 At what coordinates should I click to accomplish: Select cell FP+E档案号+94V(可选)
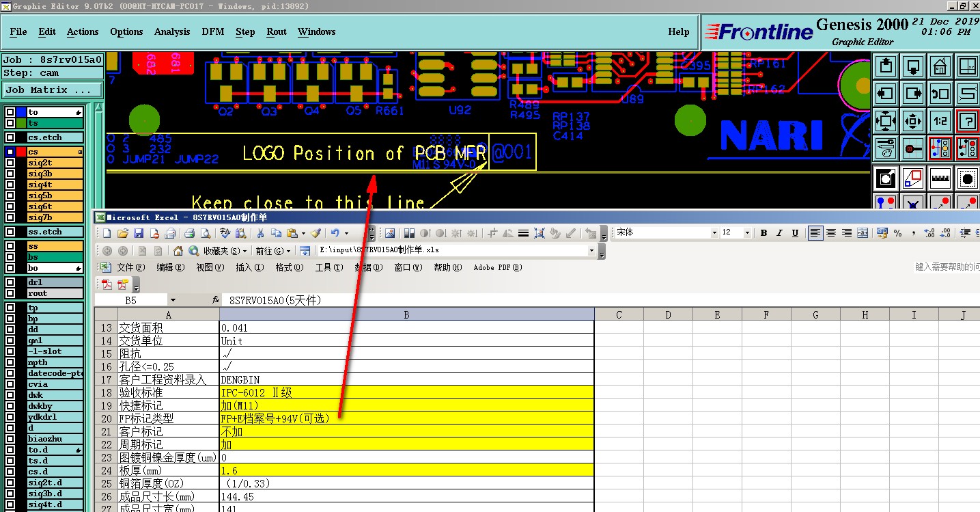tap(406, 418)
